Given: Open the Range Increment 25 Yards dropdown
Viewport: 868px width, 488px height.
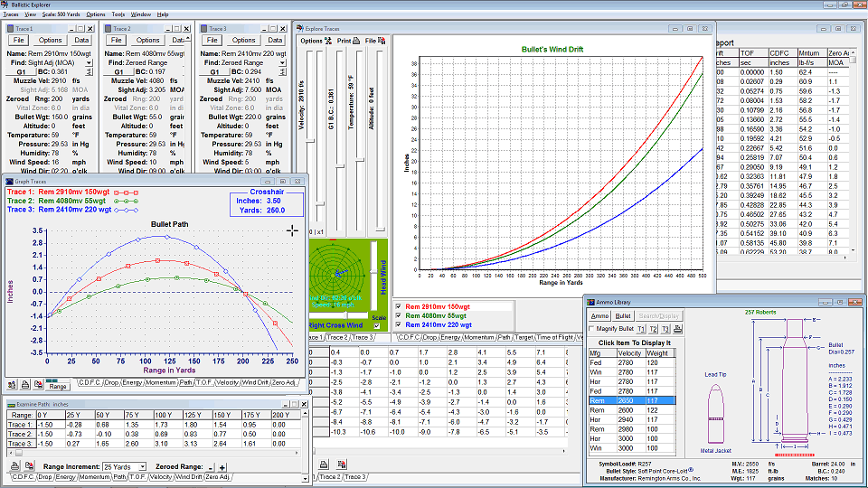Looking at the screenshot, I should pyautogui.click(x=141, y=466).
